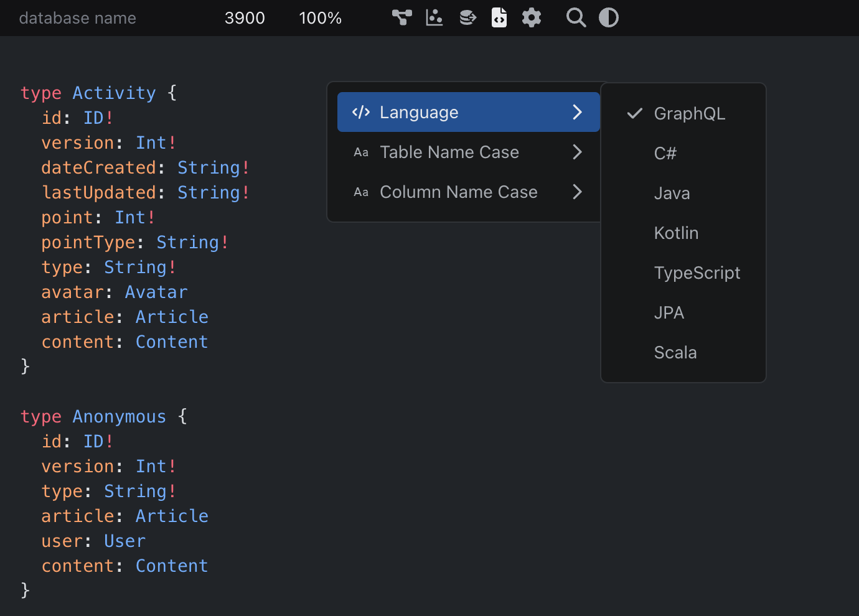The width and height of the screenshot is (859, 616).
Task: Open the ERD diagram view icon
Action: click(x=402, y=17)
